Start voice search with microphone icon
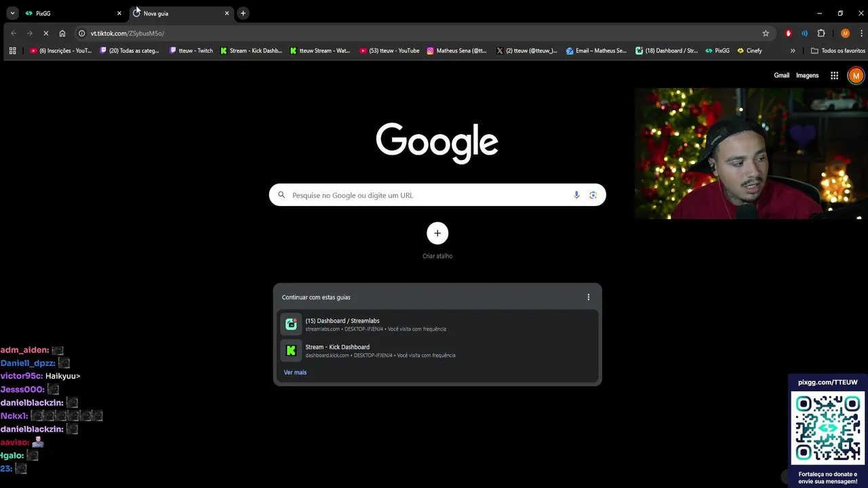Image resolution: width=868 pixels, height=488 pixels. click(x=576, y=195)
